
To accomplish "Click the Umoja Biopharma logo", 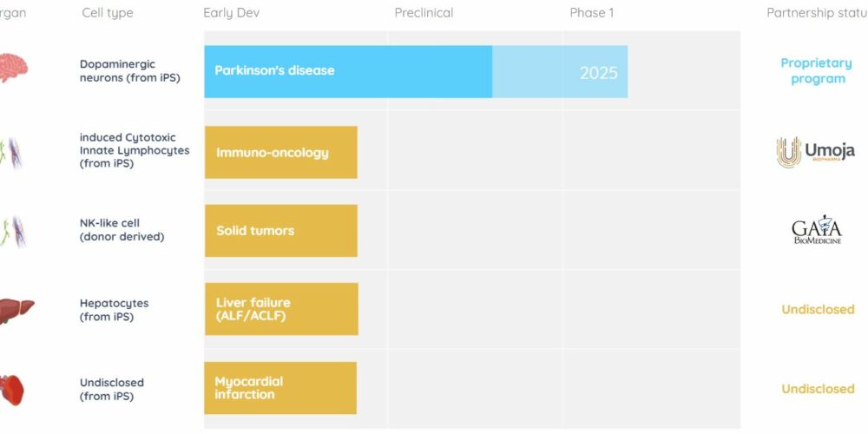I will pos(815,152).
